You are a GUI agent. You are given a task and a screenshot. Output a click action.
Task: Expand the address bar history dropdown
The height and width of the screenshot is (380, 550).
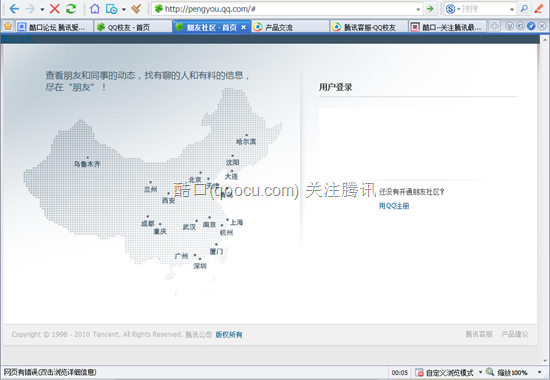point(418,9)
